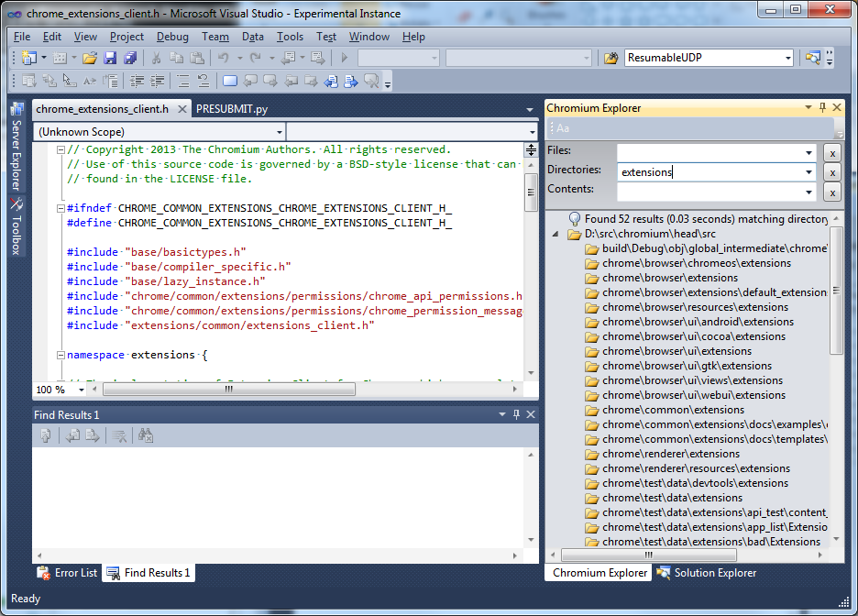Increase line indent with the indent icon
The image size is (858, 616).
pos(157,82)
